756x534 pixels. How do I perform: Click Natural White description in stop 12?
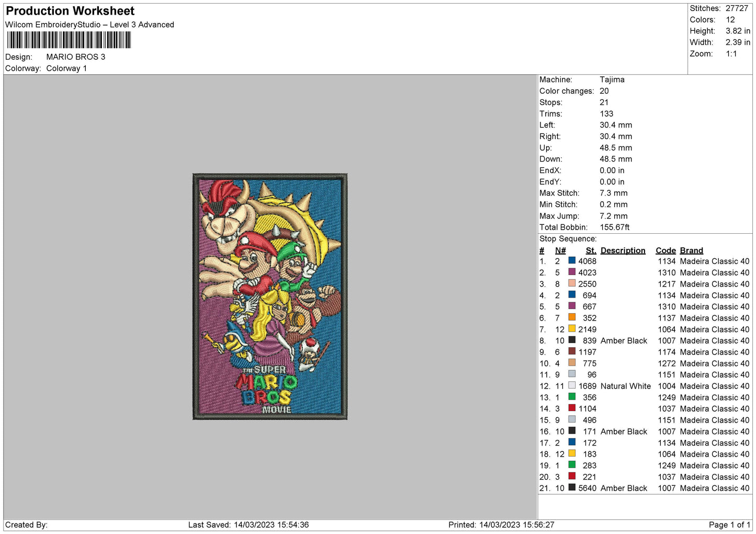[626, 387]
